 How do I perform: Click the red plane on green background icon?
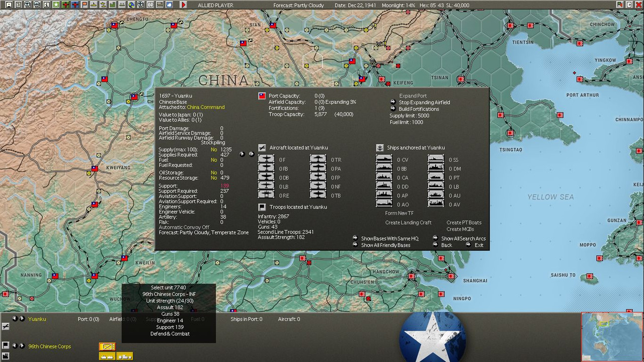coord(65,5)
